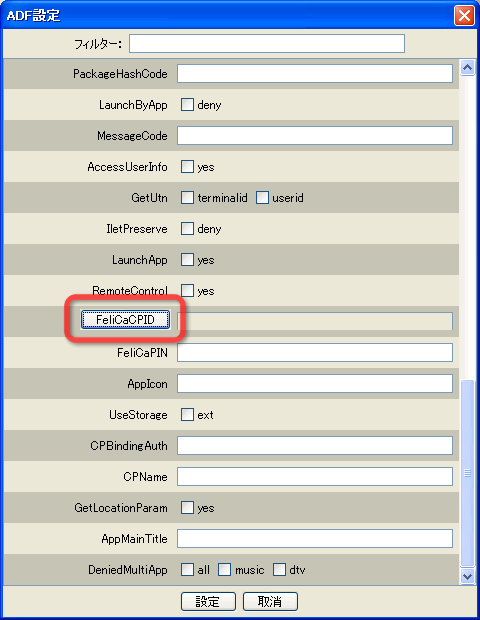Image resolution: width=480 pixels, height=620 pixels.
Task: Click into the PackageHashCode field
Action: pos(315,74)
